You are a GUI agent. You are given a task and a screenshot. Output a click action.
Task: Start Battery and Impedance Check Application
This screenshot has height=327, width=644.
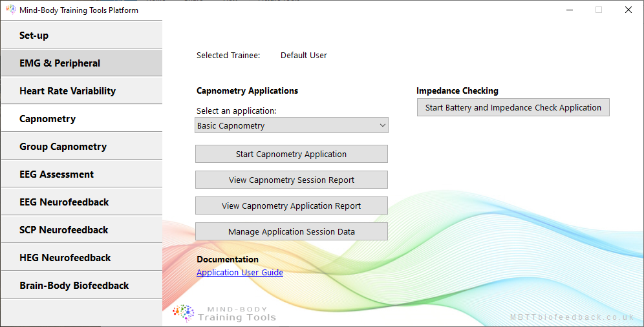(513, 107)
